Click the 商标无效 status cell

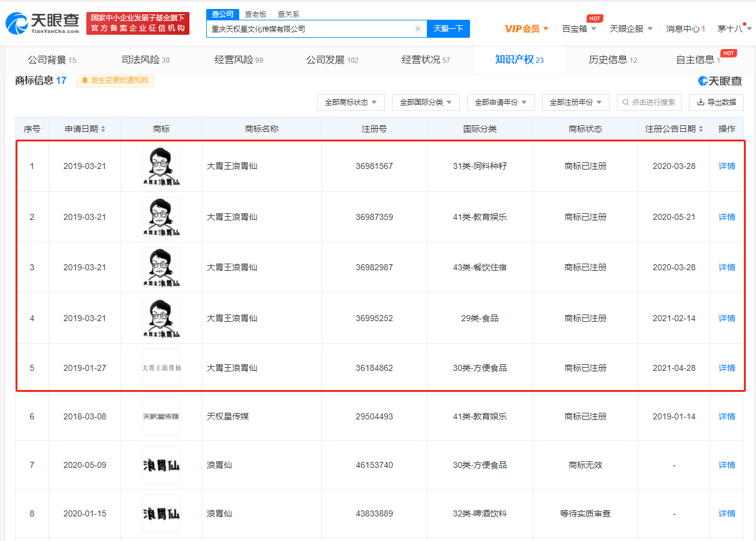pyautogui.click(x=585, y=465)
